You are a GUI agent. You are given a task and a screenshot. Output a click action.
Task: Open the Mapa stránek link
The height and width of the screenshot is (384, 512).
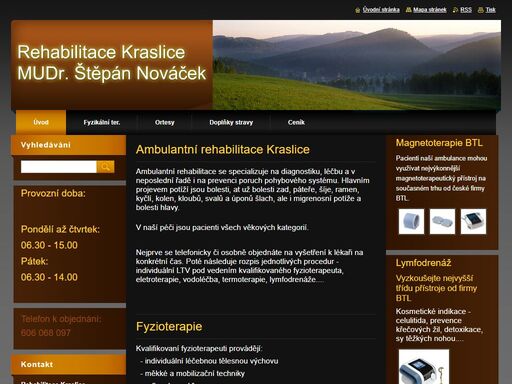430,10
